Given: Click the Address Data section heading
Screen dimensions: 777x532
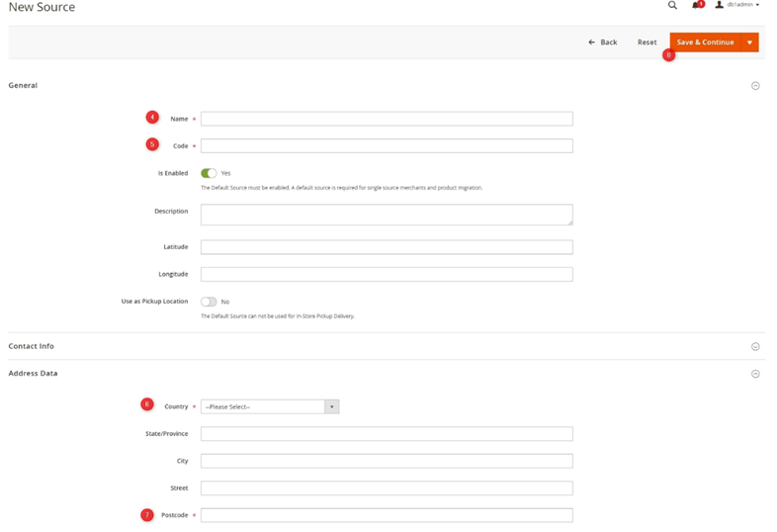Looking at the screenshot, I should [x=33, y=374].
